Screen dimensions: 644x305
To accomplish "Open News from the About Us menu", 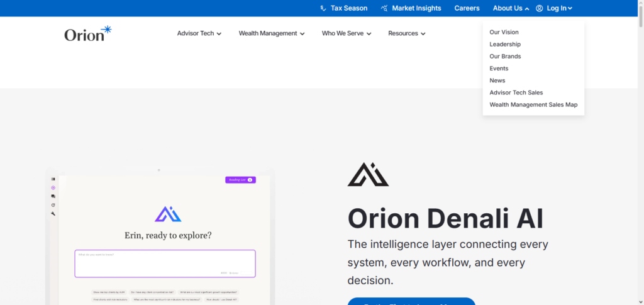I will [x=497, y=80].
